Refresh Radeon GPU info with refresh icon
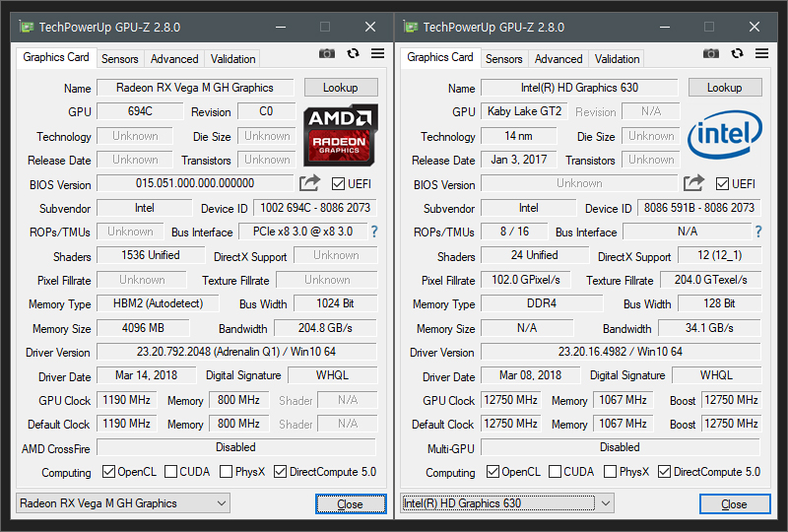Screen dimensions: 788x532 [x=353, y=53]
